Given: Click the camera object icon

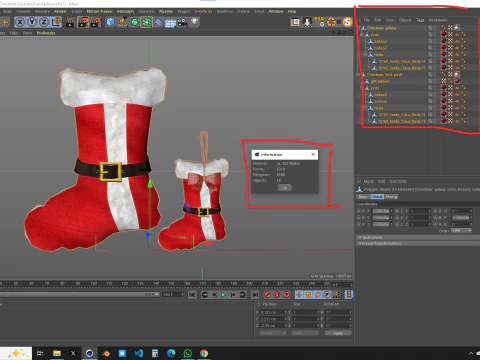Looking at the screenshot, I should (x=182, y=22).
